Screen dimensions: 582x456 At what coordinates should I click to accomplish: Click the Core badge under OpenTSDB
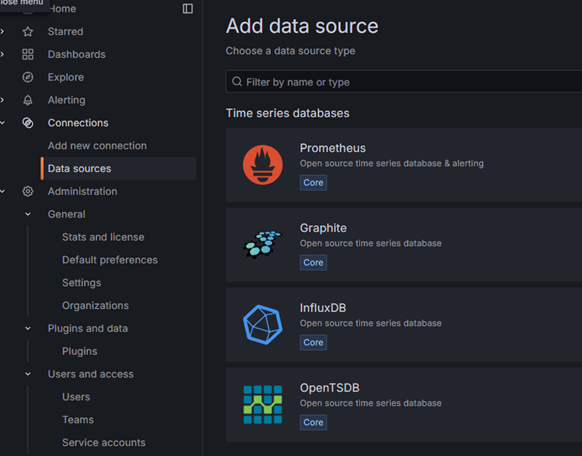pos(313,422)
